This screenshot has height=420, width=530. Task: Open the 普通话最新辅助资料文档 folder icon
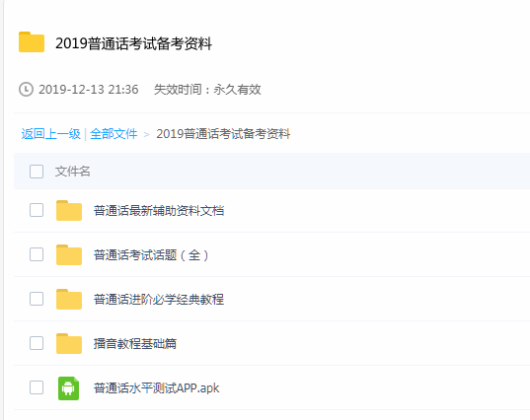(x=69, y=210)
